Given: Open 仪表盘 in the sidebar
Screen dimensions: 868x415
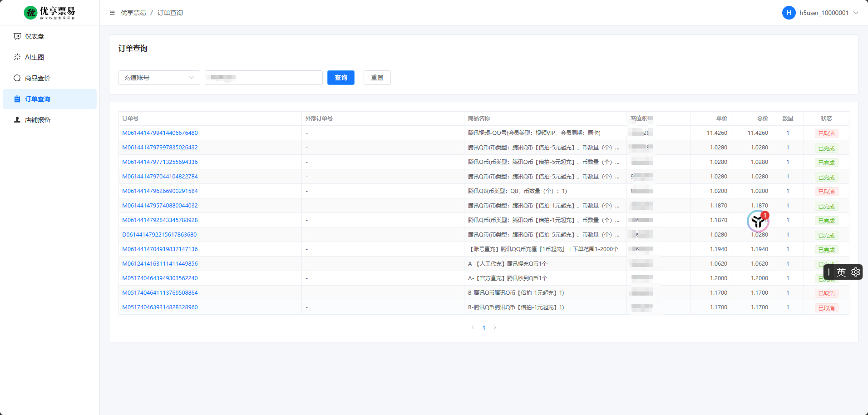Looking at the screenshot, I should point(49,36).
